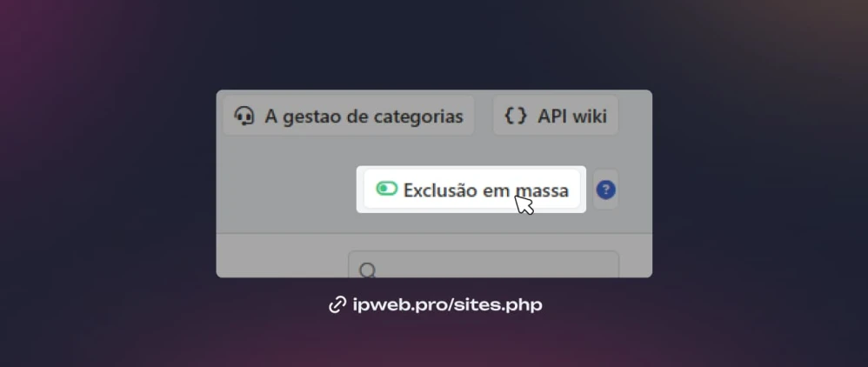This screenshot has width=868, height=367.
Task: Select the Exclusão em massa text label
Action: click(x=485, y=190)
